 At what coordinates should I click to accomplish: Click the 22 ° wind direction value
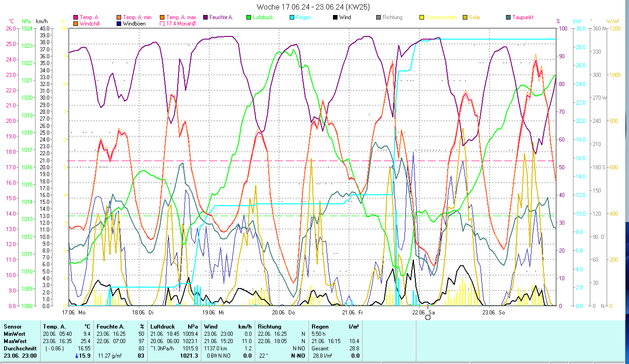point(264,356)
